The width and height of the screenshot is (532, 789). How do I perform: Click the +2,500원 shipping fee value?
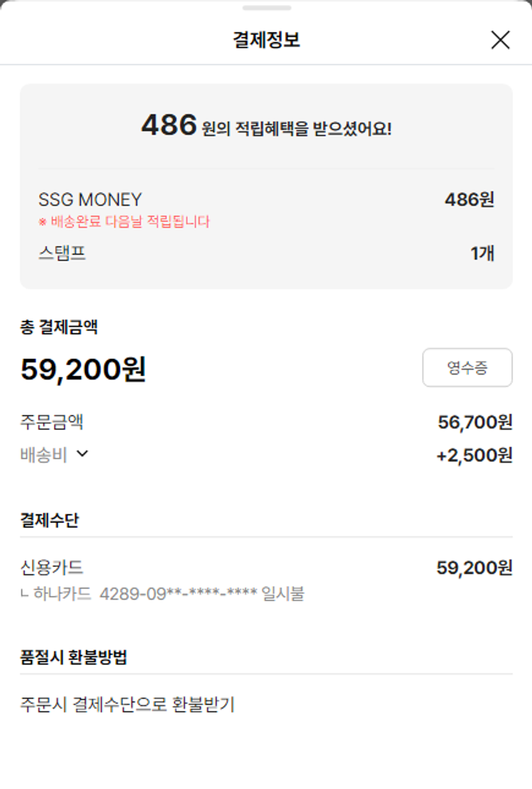click(474, 456)
